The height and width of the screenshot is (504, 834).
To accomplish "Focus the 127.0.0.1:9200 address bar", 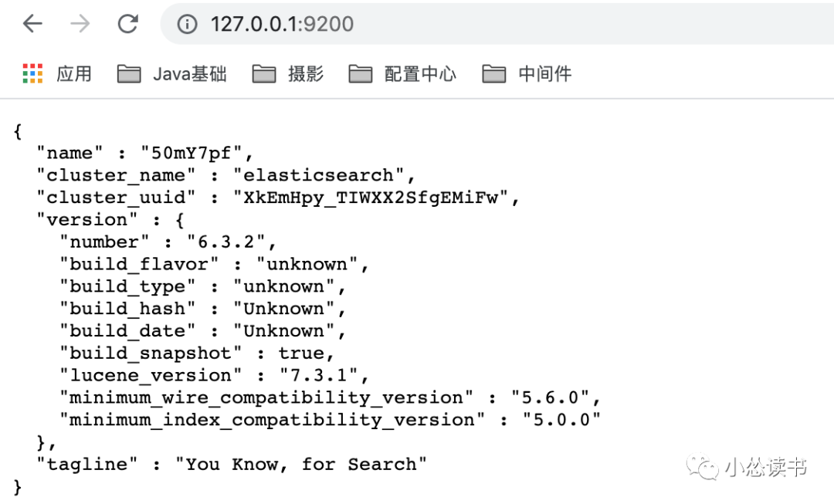I will click(x=282, y=24).
